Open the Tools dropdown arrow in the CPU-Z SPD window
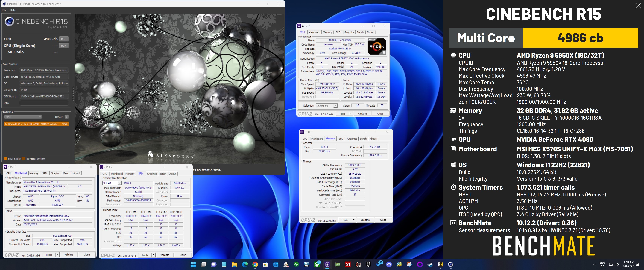644x270 pixels. click(153, 255)
